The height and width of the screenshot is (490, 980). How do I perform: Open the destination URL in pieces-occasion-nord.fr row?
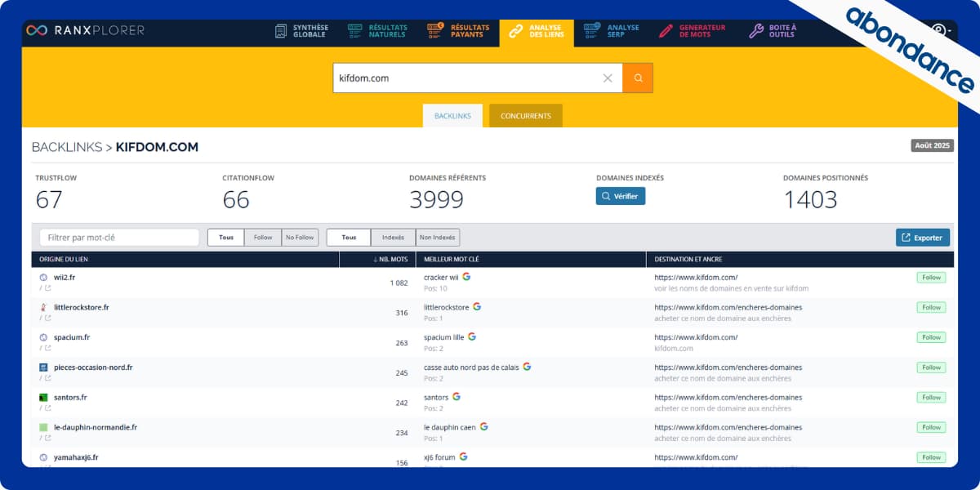coord(728,367)
